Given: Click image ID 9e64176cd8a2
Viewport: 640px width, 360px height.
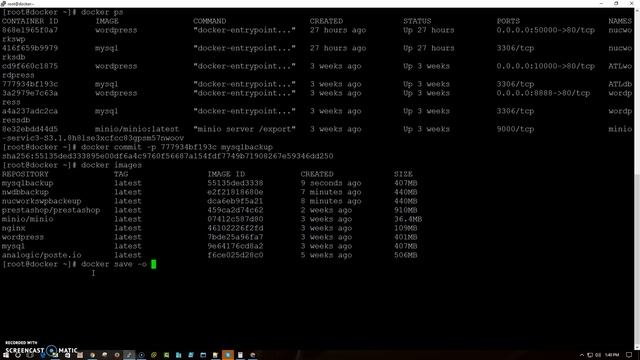Looking at the screenshot, I should (235, 246).
